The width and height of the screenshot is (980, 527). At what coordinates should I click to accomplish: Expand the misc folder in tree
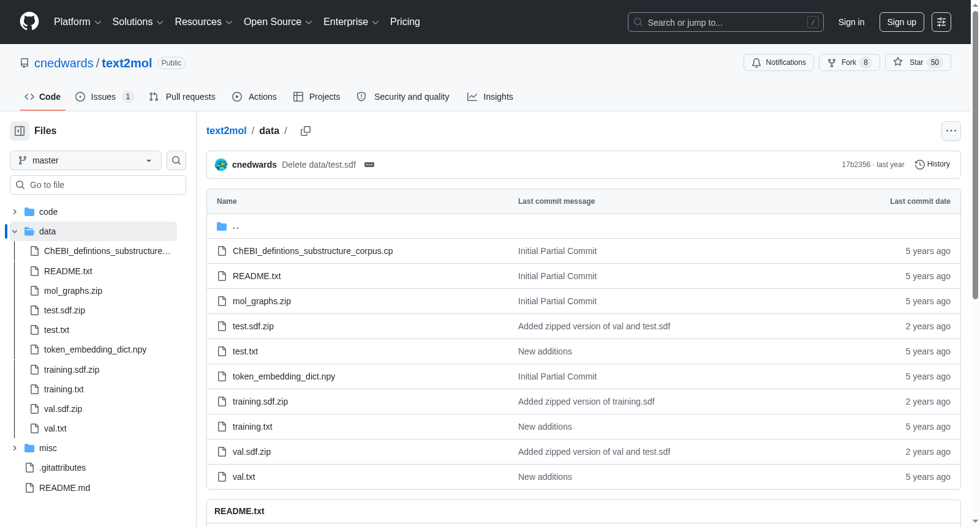15,448
